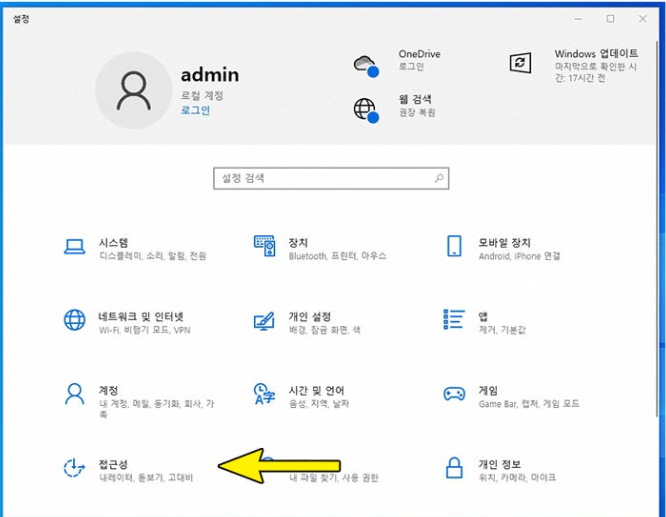Open the 접근성 icon
The image size is (666, 517).
74,468
